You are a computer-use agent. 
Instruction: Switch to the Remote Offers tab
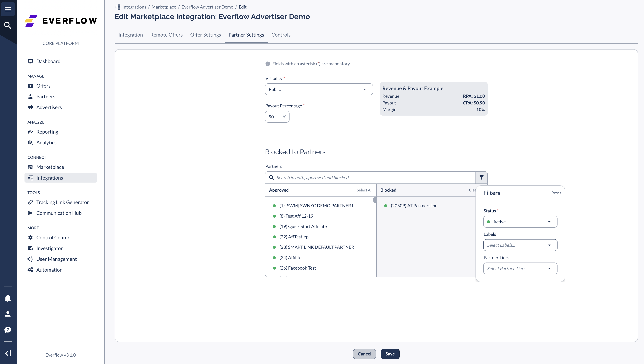point(166,35)
